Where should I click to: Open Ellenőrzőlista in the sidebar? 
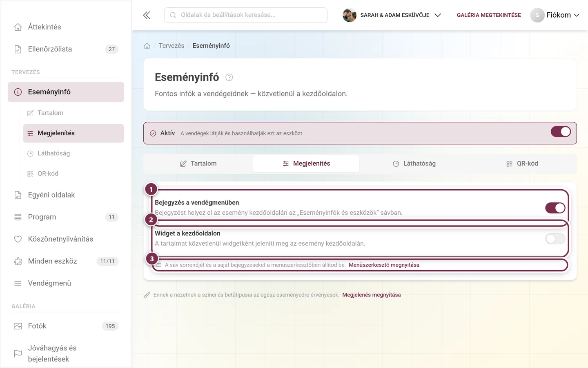(66, 49)
